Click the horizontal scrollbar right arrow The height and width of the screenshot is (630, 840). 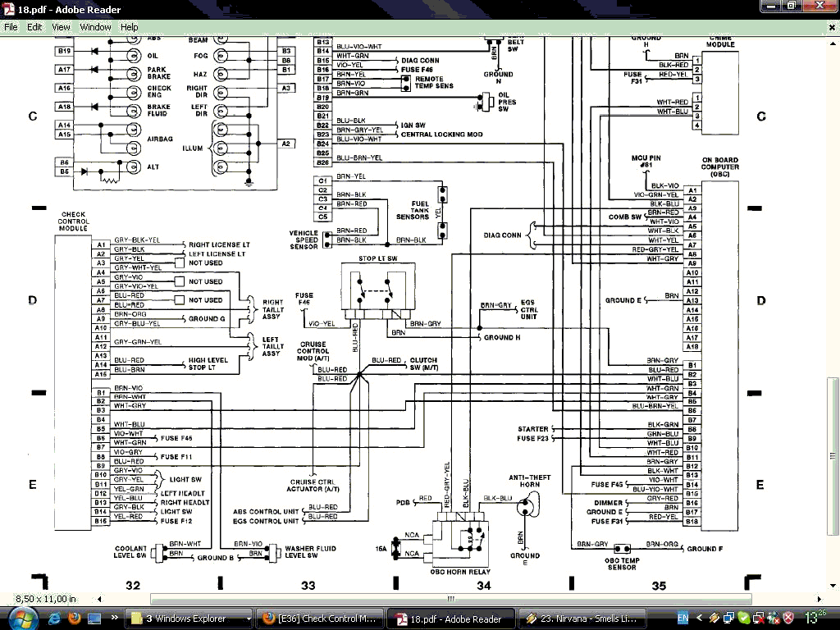[x=818, y=599]
